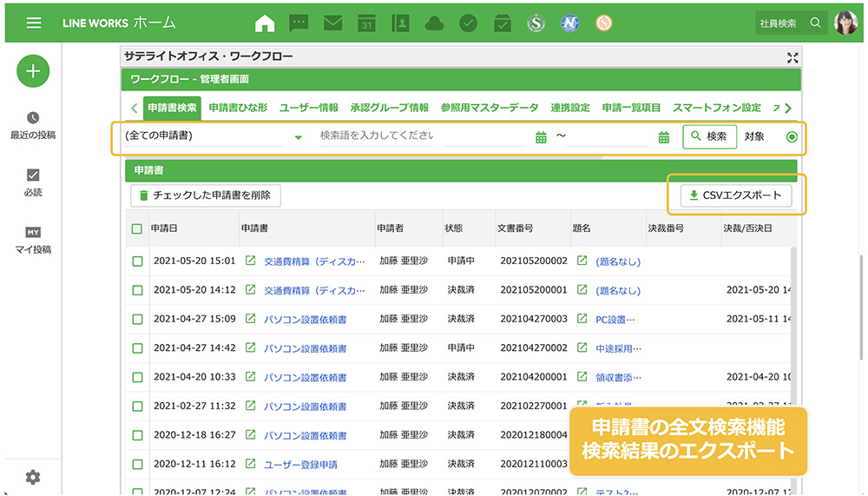The width and height of the screenshot is (868, 496).
Task: Open the hamburger menu
Action: [x=34, y=23]
